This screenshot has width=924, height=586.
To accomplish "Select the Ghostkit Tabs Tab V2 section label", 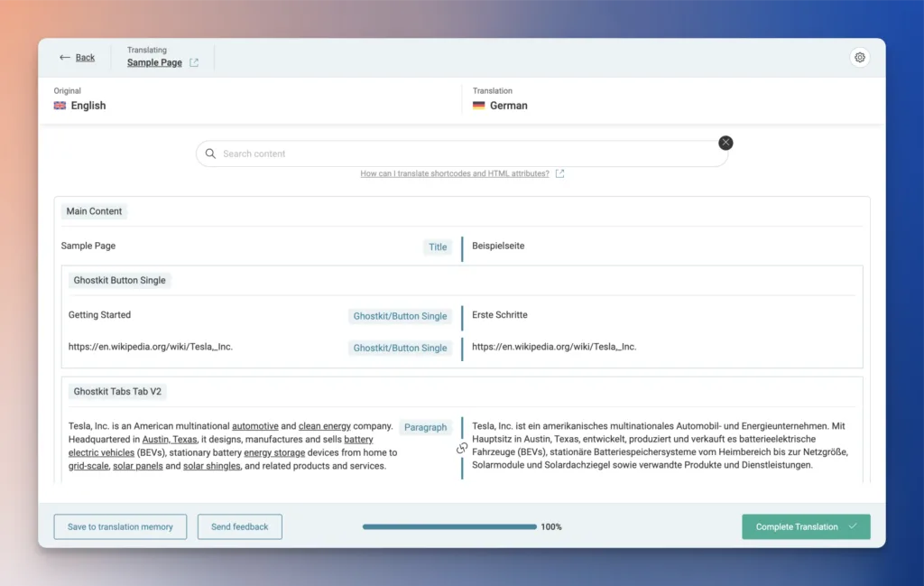I will pos(119,392).
